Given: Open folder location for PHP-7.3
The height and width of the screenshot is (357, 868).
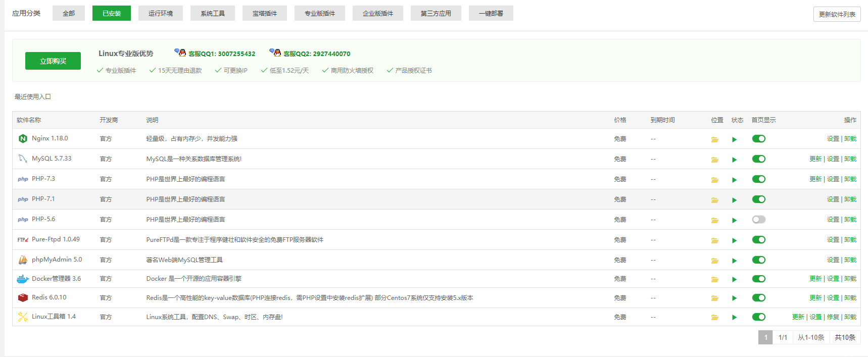Looking at the screenshot, I should [714, 180].
